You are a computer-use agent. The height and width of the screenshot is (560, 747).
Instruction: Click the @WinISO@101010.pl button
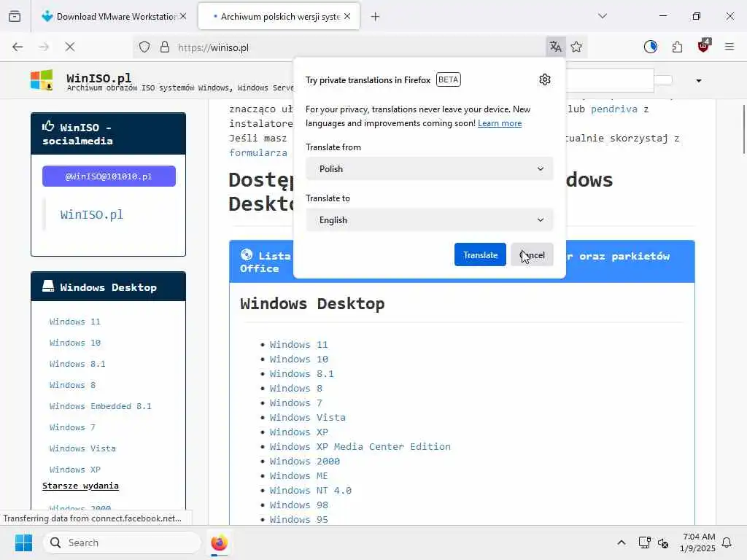pos(109,176)
